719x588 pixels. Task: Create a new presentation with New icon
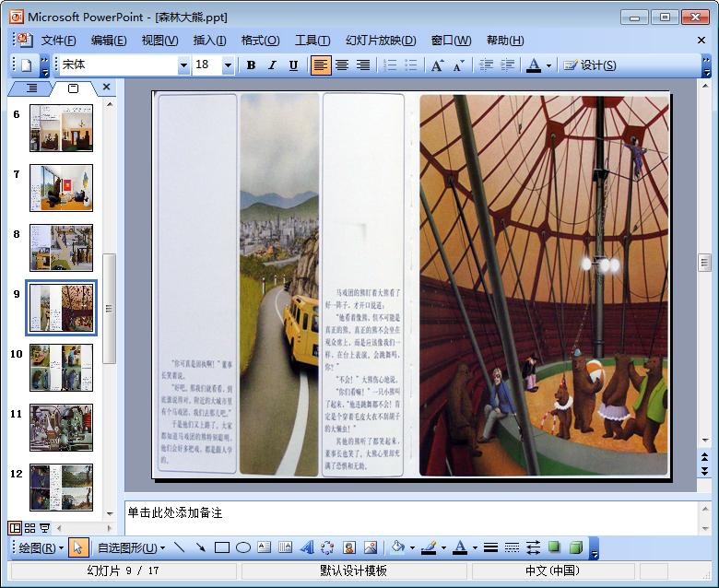pyautogui.click(x=26, y=65)
